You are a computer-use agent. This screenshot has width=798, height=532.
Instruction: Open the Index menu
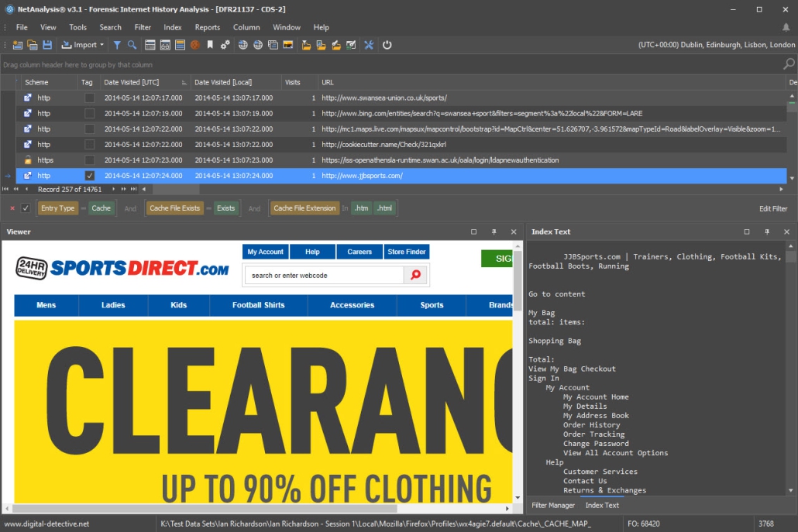tap(173, 27)
